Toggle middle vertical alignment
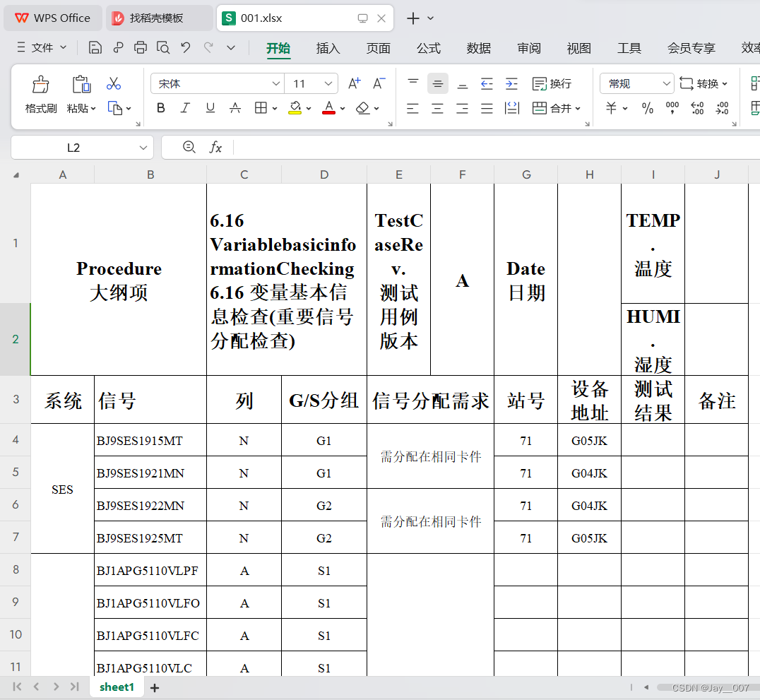 [x=438, y=84]
